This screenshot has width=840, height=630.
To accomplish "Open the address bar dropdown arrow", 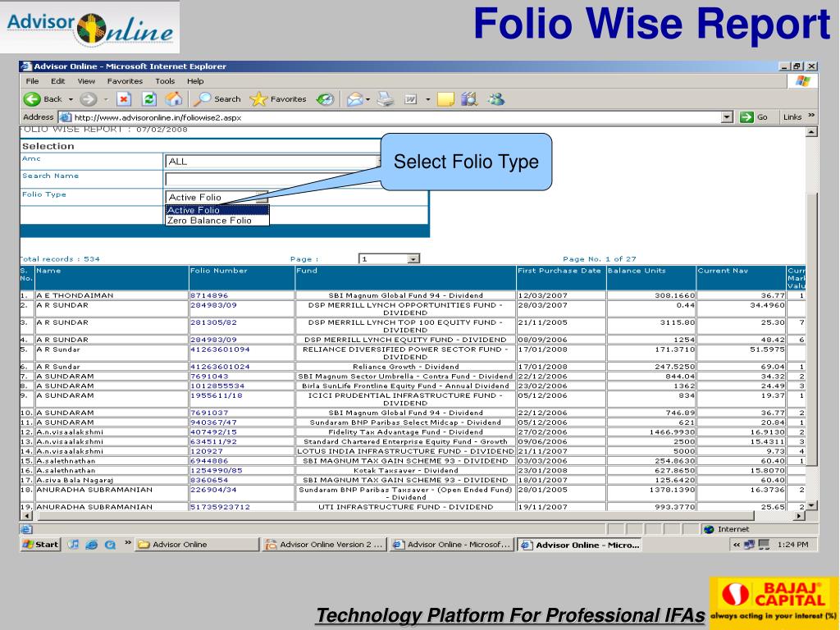I will (727, 116).
